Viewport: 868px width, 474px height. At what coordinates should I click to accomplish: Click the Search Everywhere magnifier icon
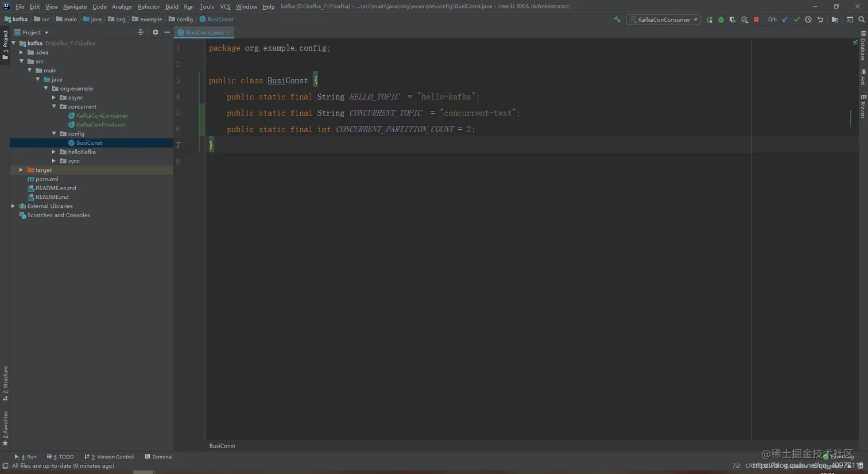(x=861, y=20)
